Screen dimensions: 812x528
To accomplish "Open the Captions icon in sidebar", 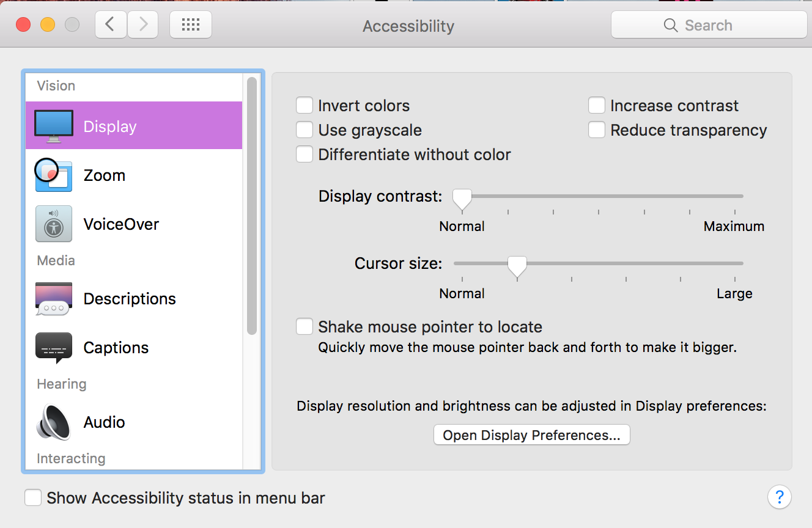I will (54, 348).
